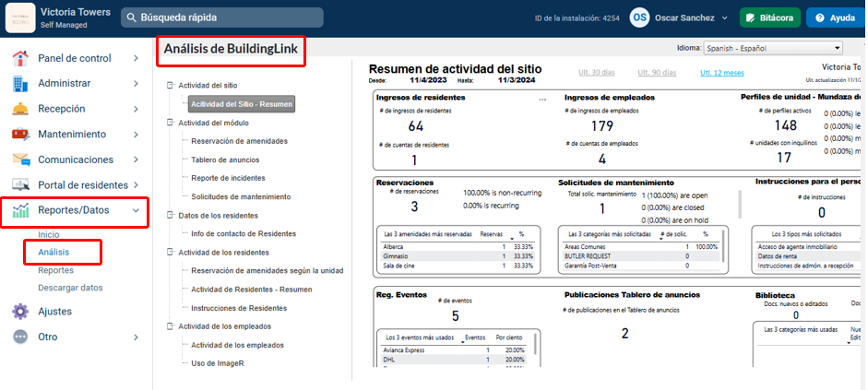Click the Alberca row in amenidades table

coord(458,247)
